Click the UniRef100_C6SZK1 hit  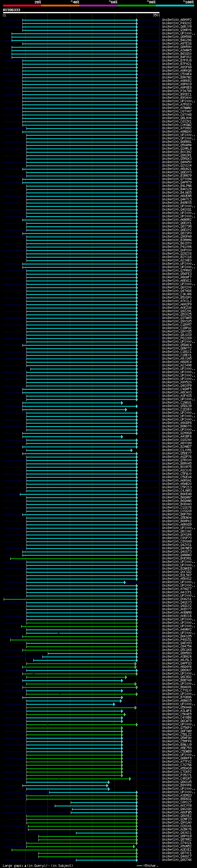pyautogui.click(x=177, y=121)
